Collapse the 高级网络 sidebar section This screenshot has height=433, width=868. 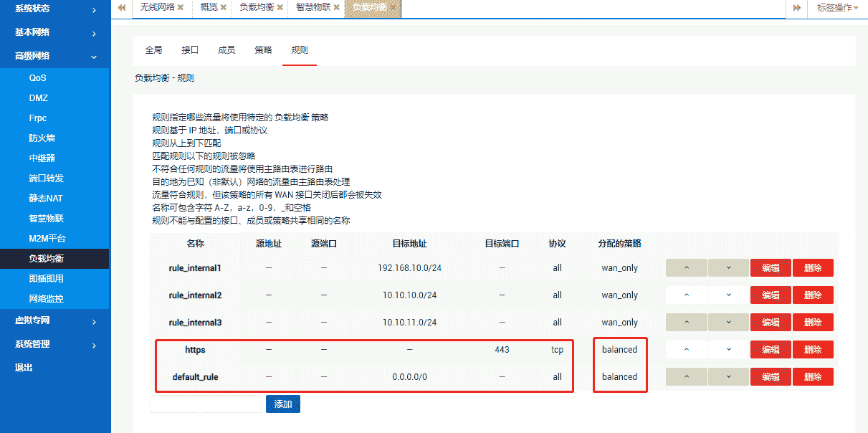[55, 55]
